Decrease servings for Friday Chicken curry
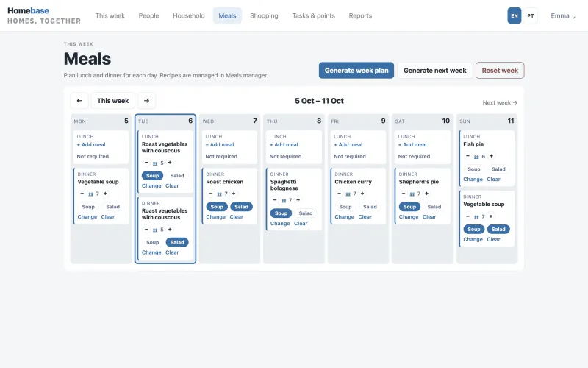The height and width of the screenshot is (368, 588). [x=339, y=194]
